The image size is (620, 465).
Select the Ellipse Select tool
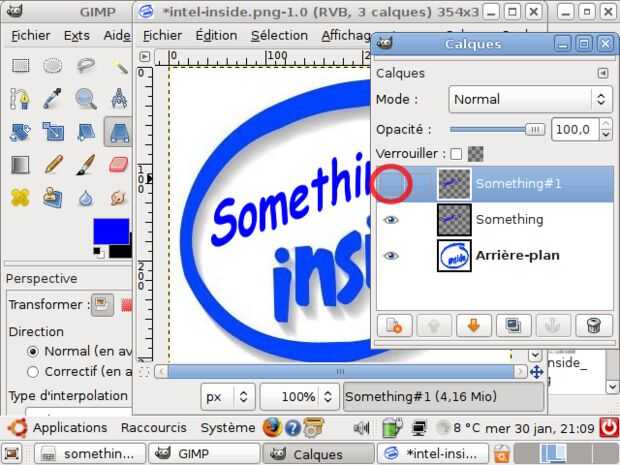click(53, 66)
